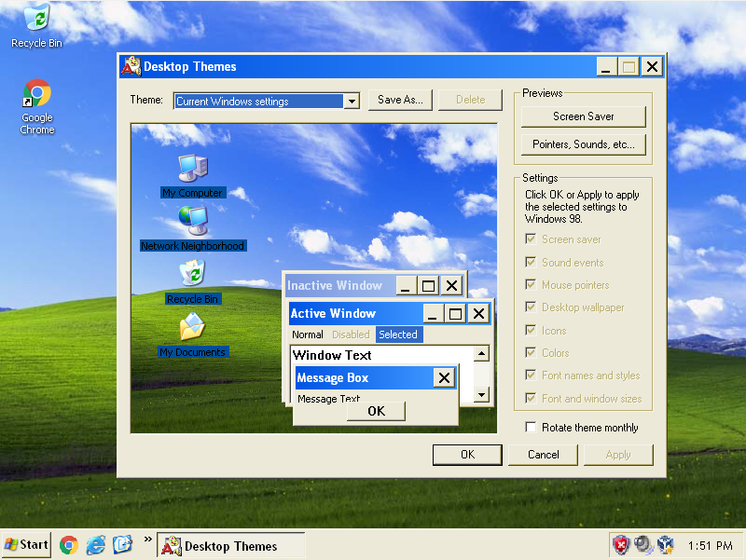The image size is (746, 560).
Task: Toggle the Icons checkbox
Action: (x=531, y=330)
